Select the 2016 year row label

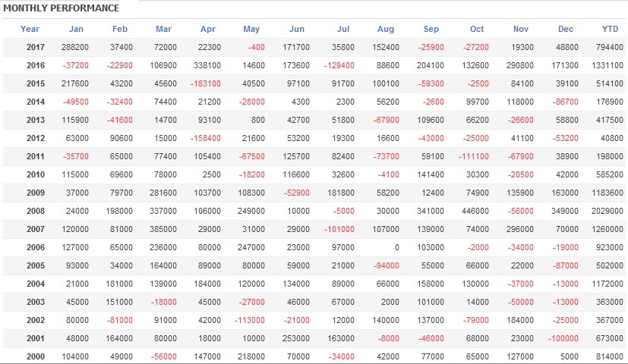(35, 65)
